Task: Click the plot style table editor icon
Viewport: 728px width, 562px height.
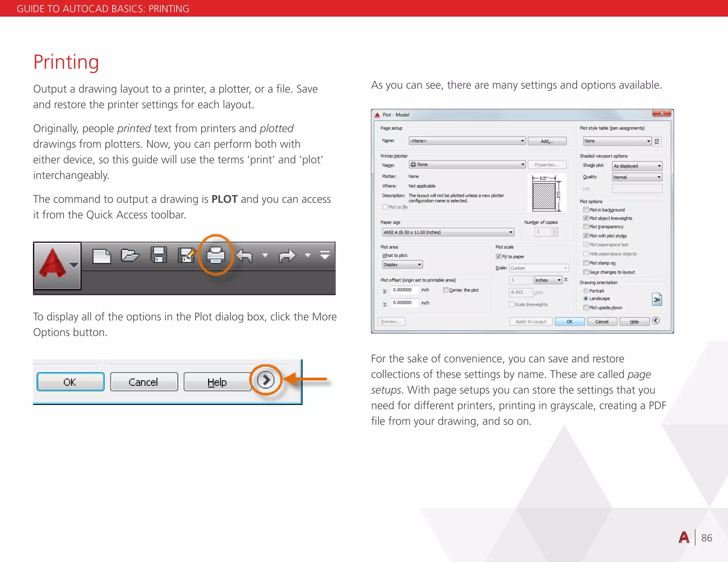Action: tap(657, 141)
